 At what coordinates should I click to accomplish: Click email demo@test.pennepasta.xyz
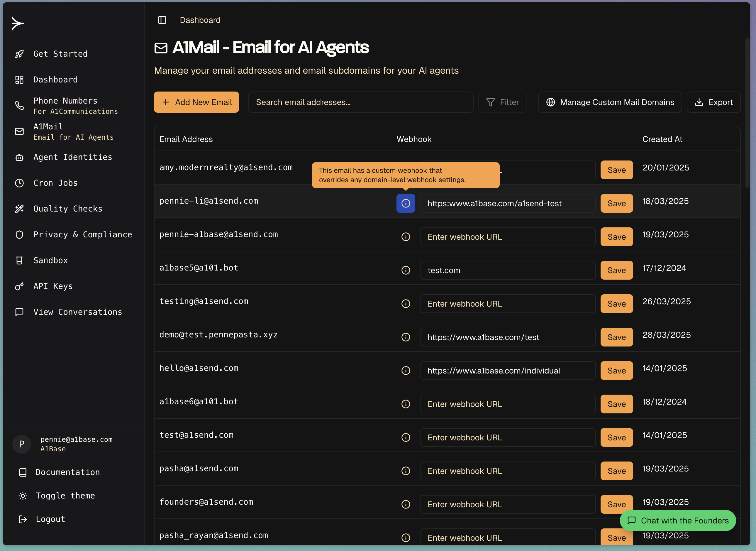[x=218, y=334]
